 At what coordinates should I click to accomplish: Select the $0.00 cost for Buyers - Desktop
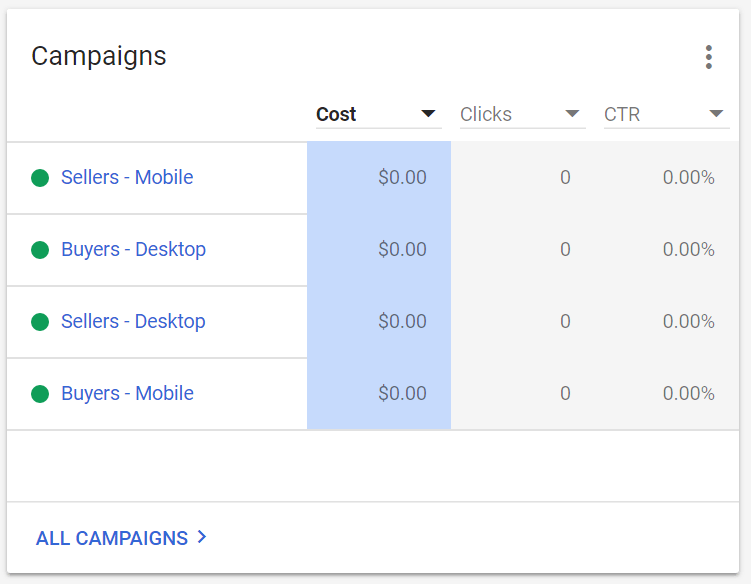(402, 249)
